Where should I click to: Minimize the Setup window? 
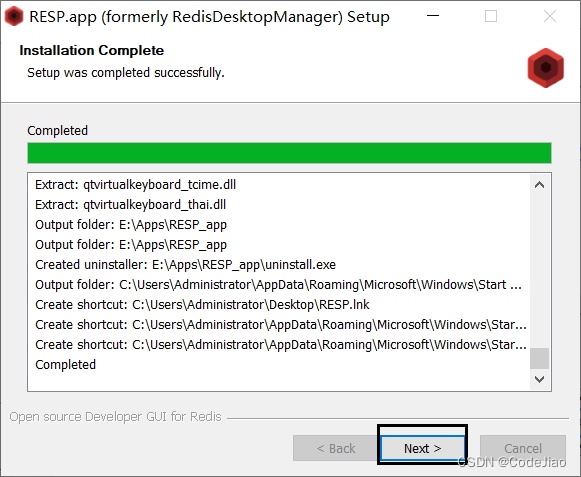[433, 16]
